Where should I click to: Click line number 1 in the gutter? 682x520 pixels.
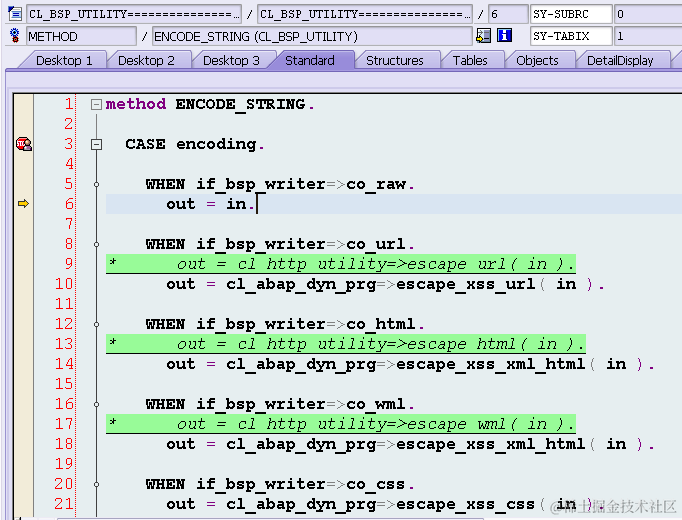[x=69, y=104]
